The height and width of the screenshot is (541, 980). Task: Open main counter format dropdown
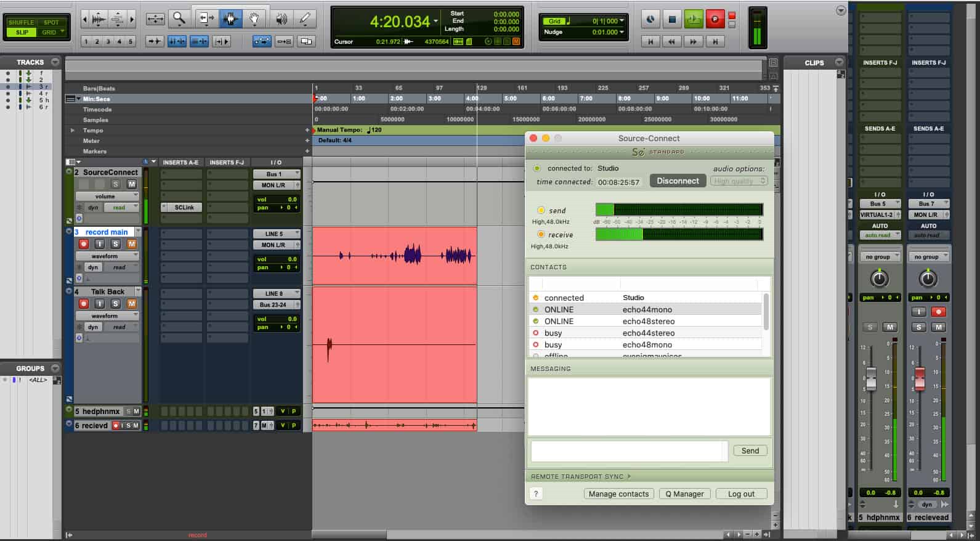[435, 21]
